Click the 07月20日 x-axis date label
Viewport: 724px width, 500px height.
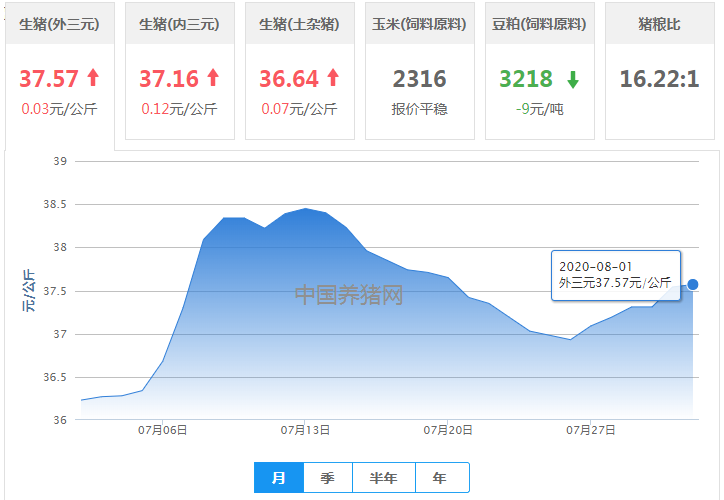click(x=448, y=430)
